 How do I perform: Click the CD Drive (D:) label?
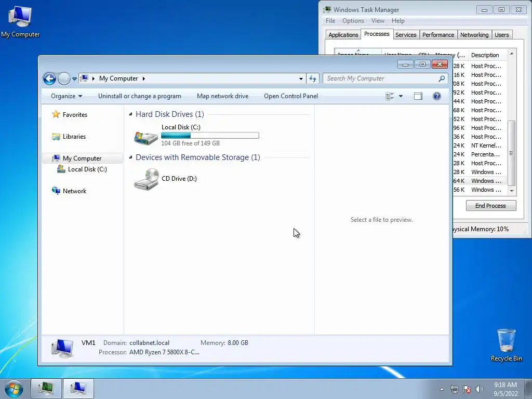point(179,179)
